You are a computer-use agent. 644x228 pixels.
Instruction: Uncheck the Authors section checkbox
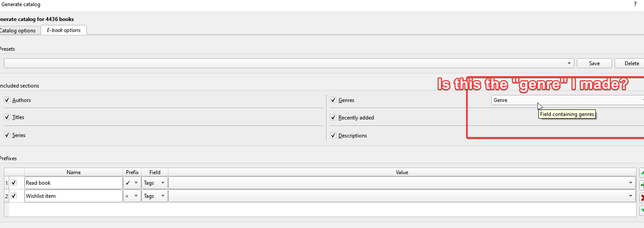pos(7,100)
